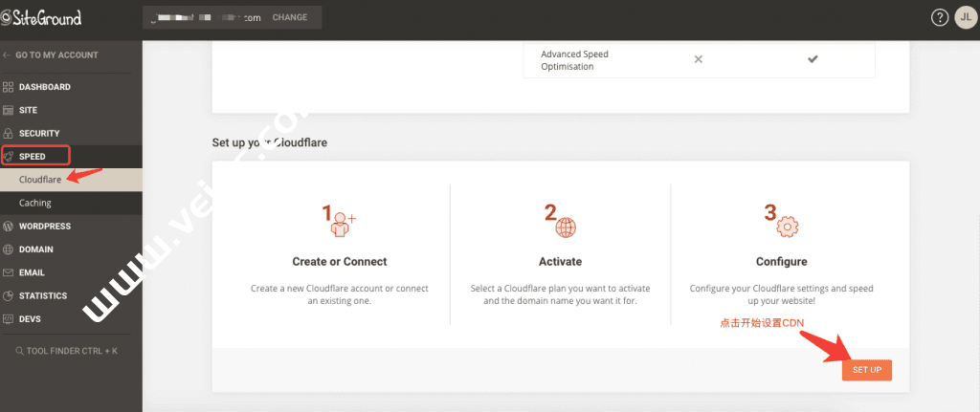Click the Create or Connect step icon
The width and height of the screenshot is (980, 412).
(340, 222)
